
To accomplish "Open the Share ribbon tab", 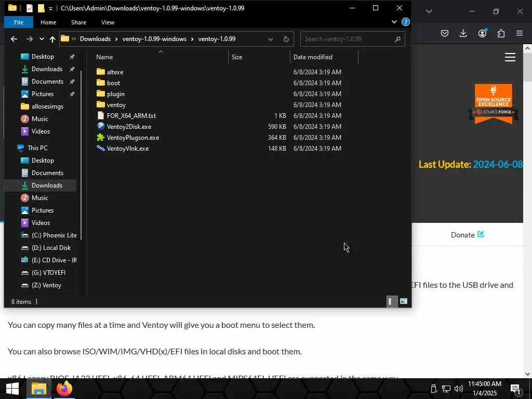I will point(78,22).
